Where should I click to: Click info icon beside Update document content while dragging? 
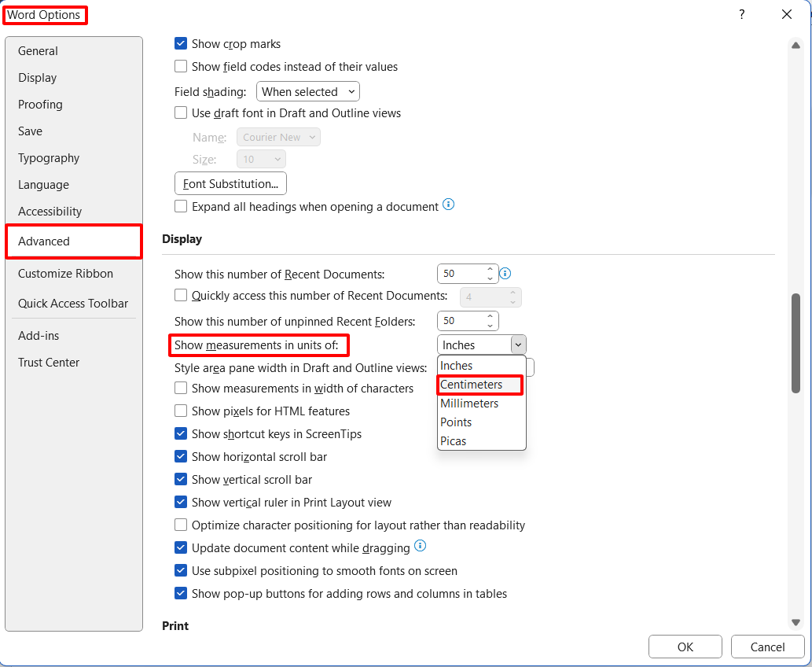tap(421, 546)
